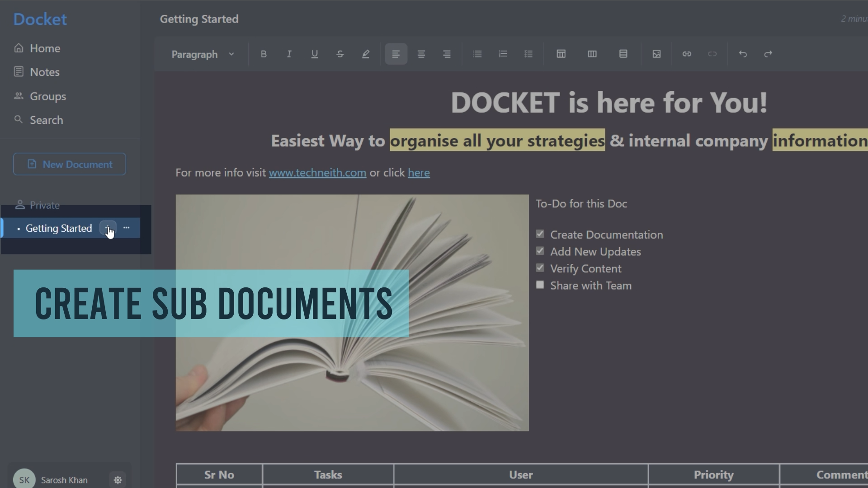
Task: Click the New Document button
Action: coord(70,164)
